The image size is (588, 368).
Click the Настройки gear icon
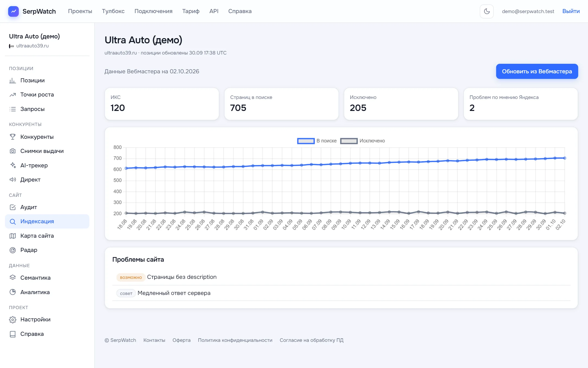13,319
